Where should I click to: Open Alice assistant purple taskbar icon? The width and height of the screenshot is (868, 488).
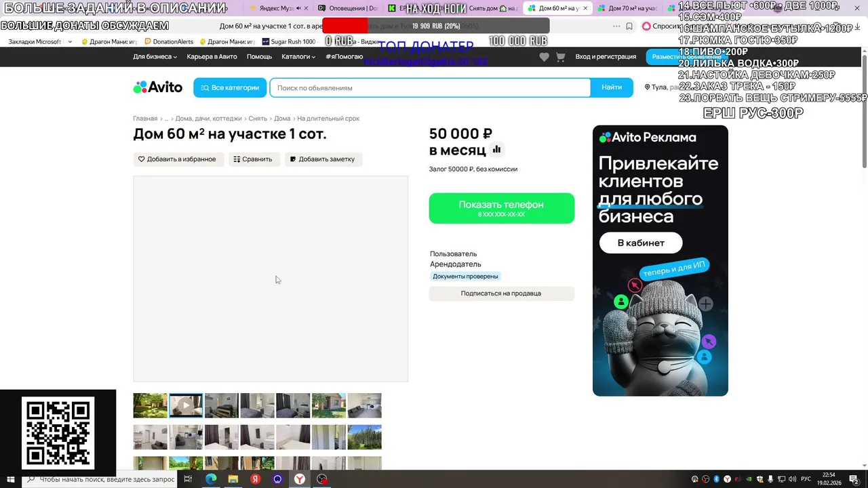tap(277, 479)
